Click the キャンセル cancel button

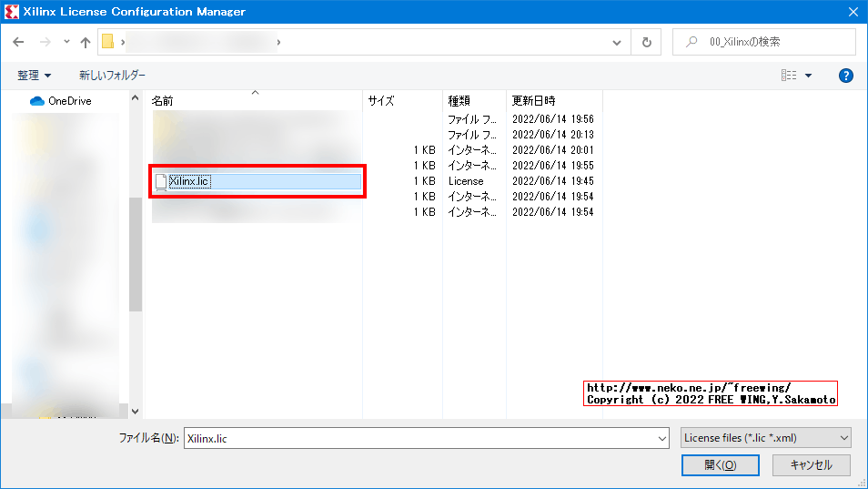(x=812, y=465)
